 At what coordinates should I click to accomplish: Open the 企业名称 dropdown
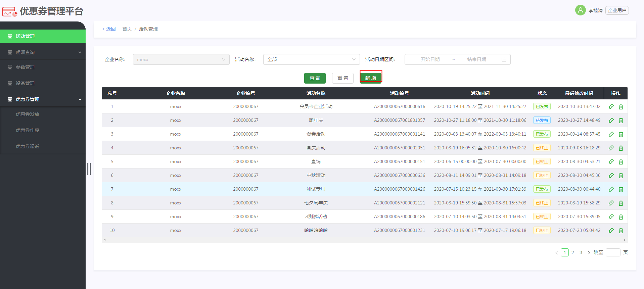[181, 59]
